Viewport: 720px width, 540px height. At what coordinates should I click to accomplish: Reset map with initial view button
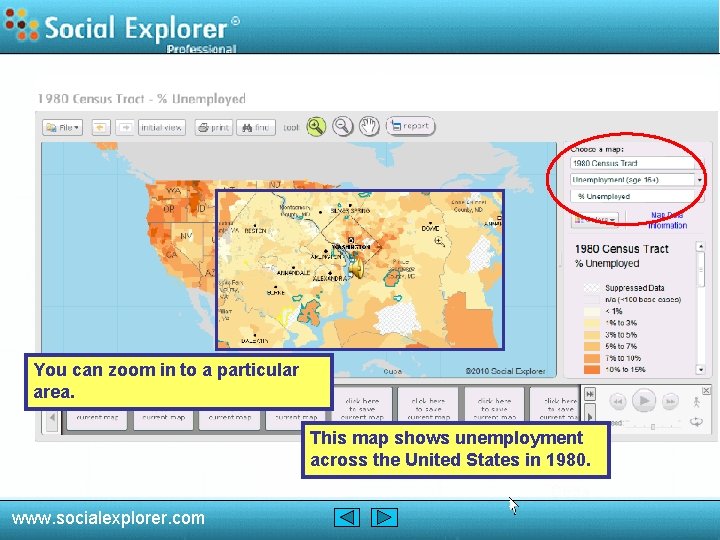point(162,127)
